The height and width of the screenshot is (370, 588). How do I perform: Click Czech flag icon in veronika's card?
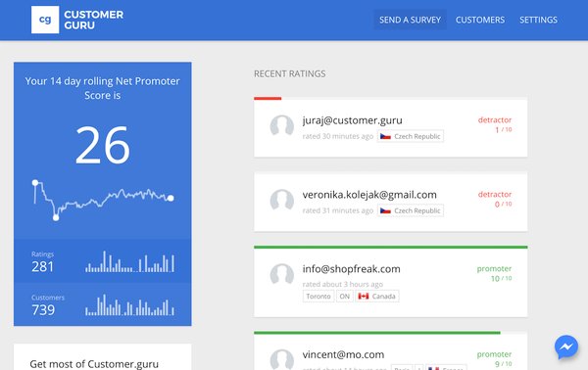(385, 210)
